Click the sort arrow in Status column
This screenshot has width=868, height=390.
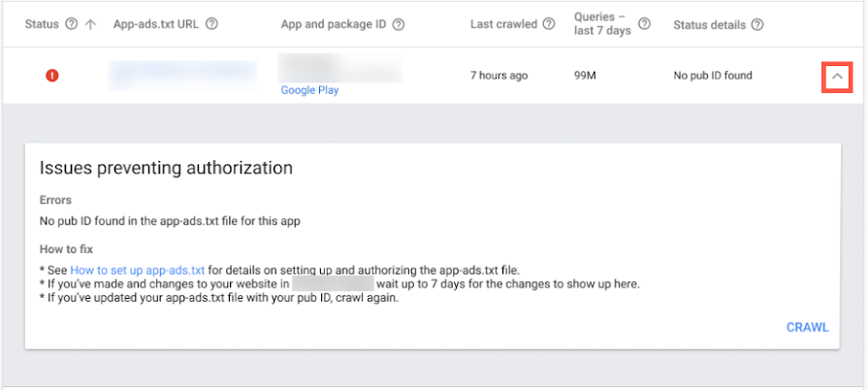pyautogui.click(x=90, y=24)
